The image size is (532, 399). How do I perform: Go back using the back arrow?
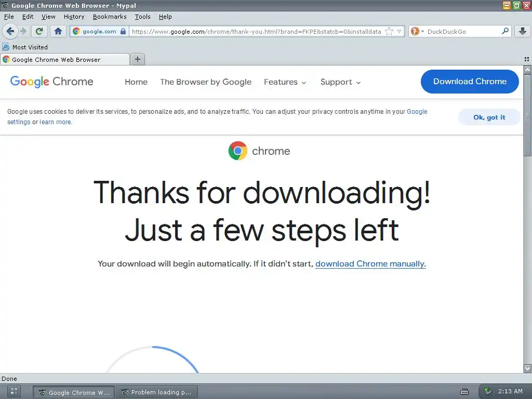click(x=10, y=31)
